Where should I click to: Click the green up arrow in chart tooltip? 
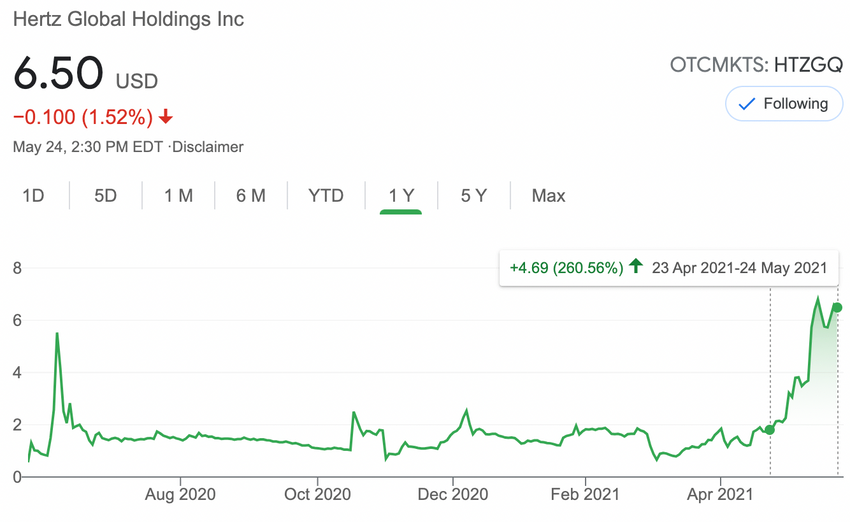click(635, 266)
